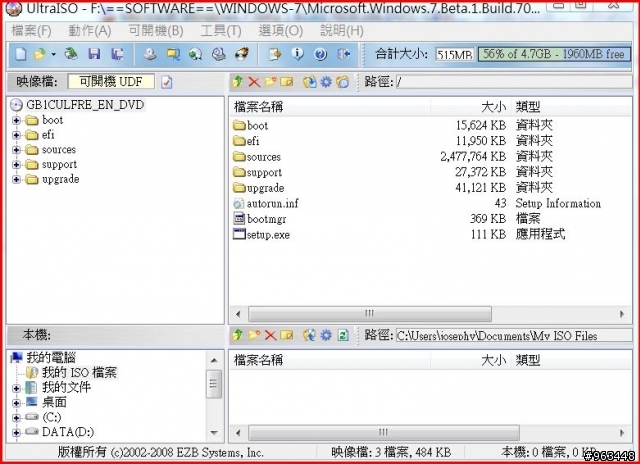
Task: Expand the boot folder in image tree
Action: point(16,120)
